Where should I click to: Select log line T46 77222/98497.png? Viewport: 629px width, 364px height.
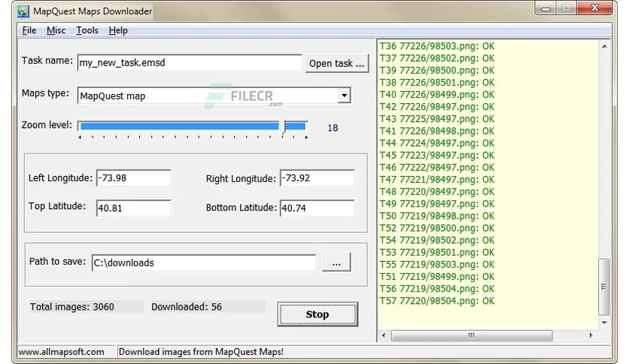437,167
